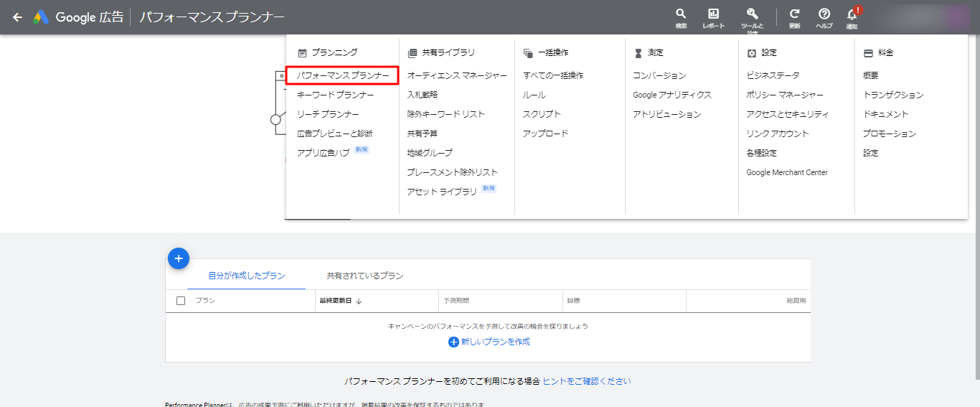Open アクセスとセキュリティ menu item
Viewport: 980px width, 407px height.
point(788,114)
